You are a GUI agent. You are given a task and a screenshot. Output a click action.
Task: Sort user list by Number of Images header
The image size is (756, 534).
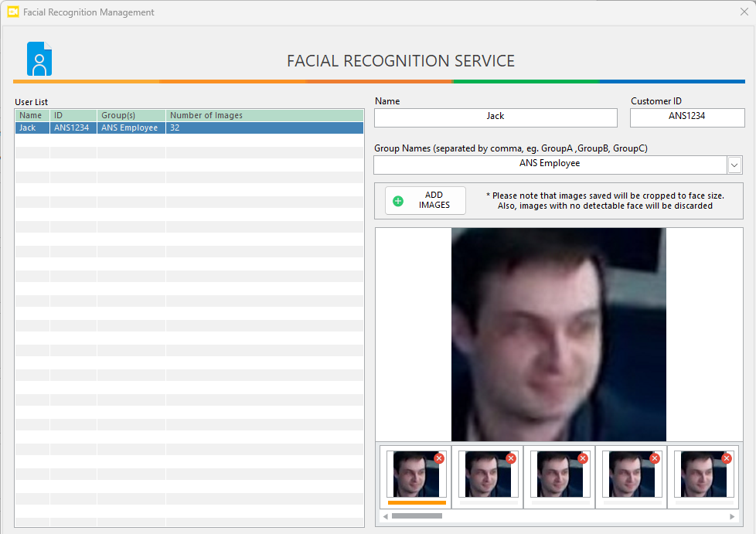pos(206,115)
